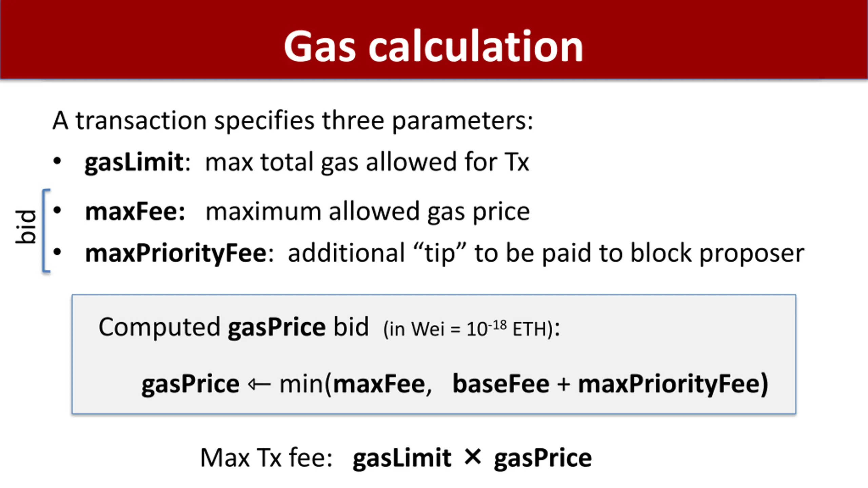
Task: Click the bullet before maxFee
Action: tap(57, 210)
